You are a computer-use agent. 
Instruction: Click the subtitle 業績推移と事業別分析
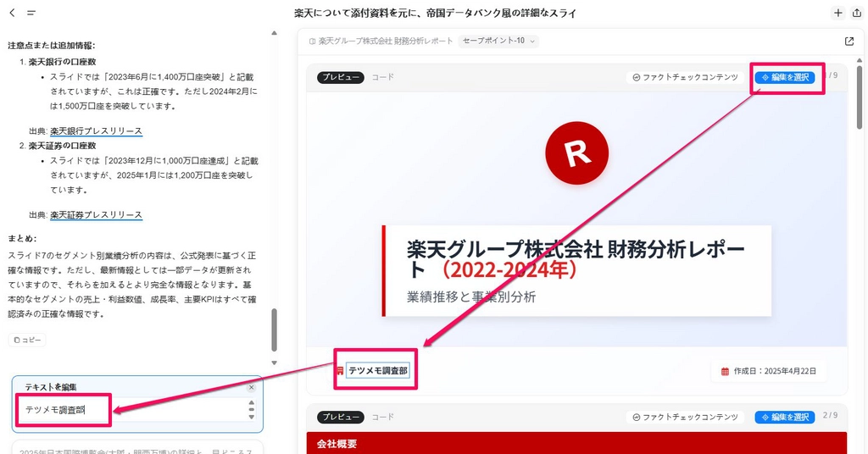coord(471,297)
